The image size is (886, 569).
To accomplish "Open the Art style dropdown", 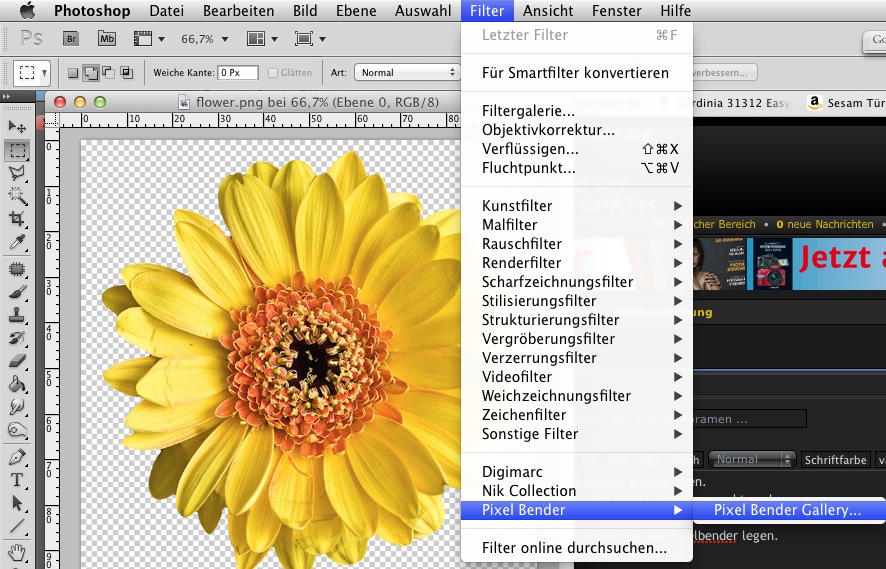I will 406,73.
